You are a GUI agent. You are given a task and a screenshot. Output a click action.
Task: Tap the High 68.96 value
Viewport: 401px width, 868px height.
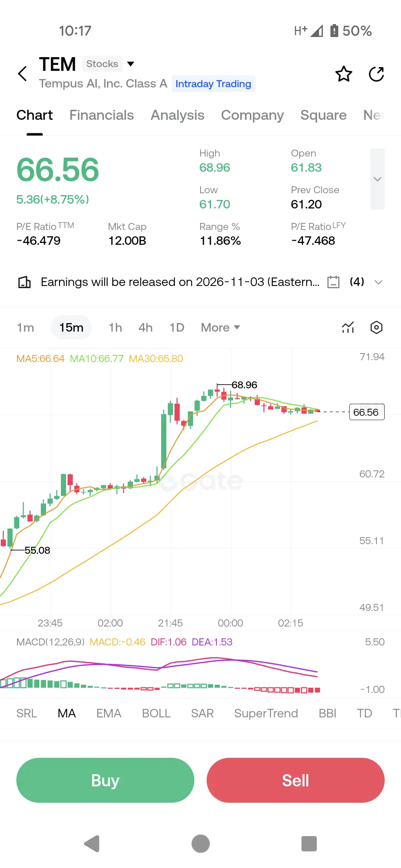pyautogui.click(x=215, y=168)
